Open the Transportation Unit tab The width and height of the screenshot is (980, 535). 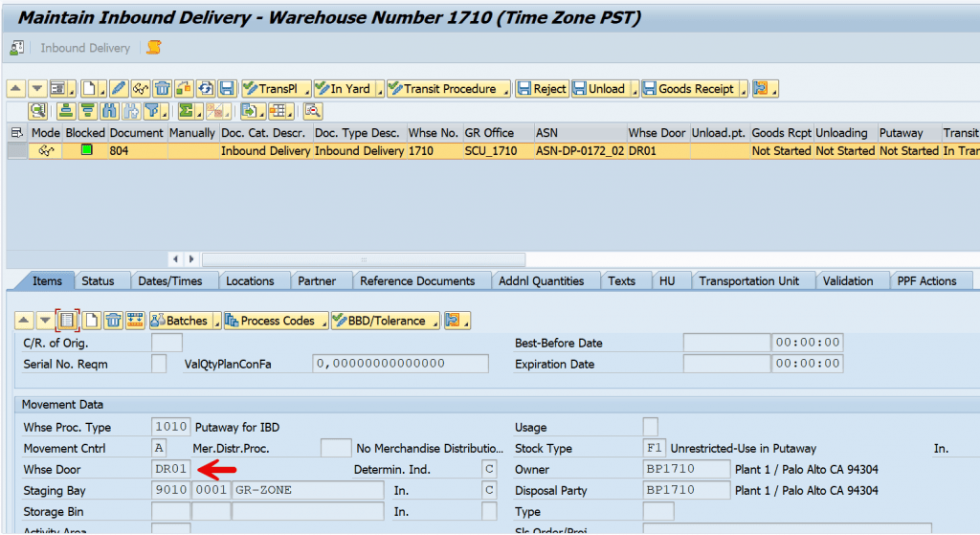(x=748, y=281)
